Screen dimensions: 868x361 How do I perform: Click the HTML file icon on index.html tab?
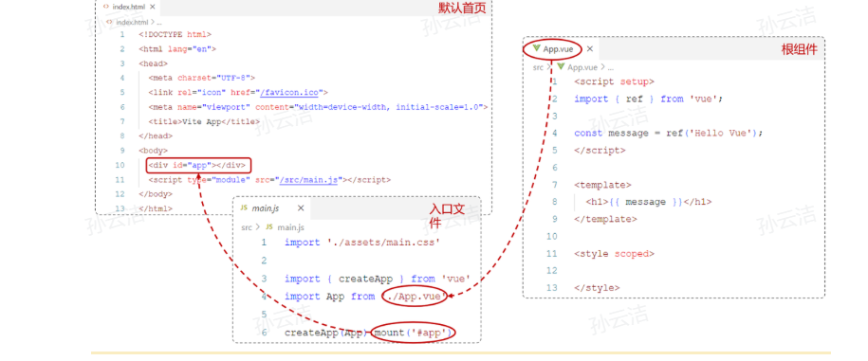[105, 7]
